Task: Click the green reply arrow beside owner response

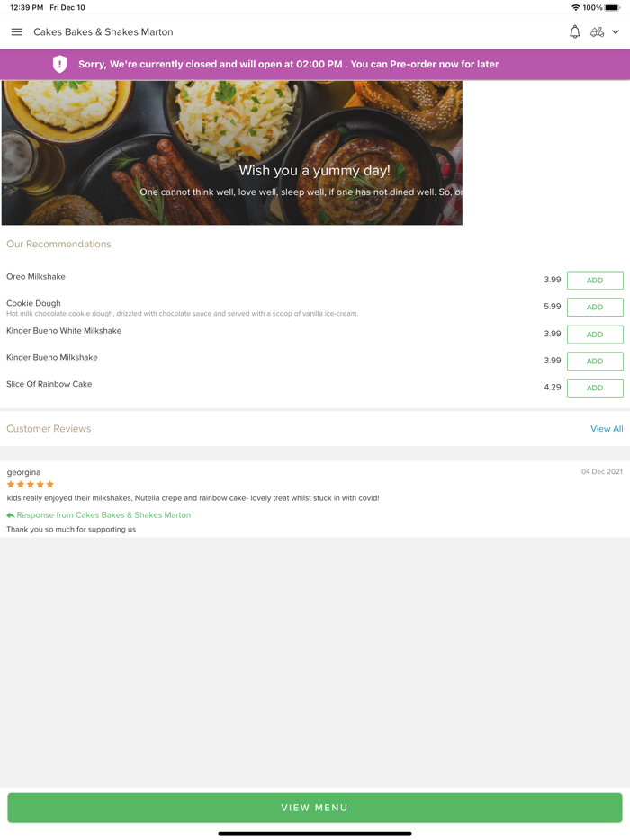Action: pos(9,514)
